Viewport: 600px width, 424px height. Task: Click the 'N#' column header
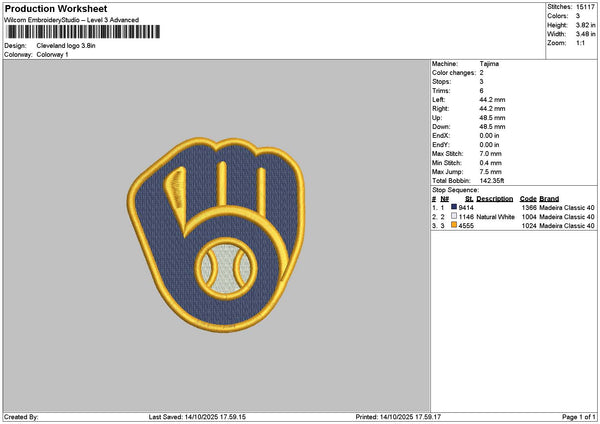coord(445,199)
